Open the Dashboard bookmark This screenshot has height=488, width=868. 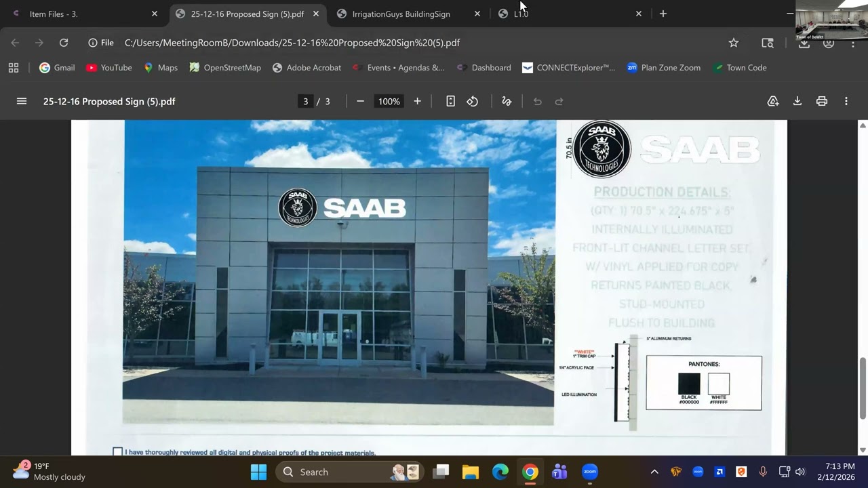484,68
